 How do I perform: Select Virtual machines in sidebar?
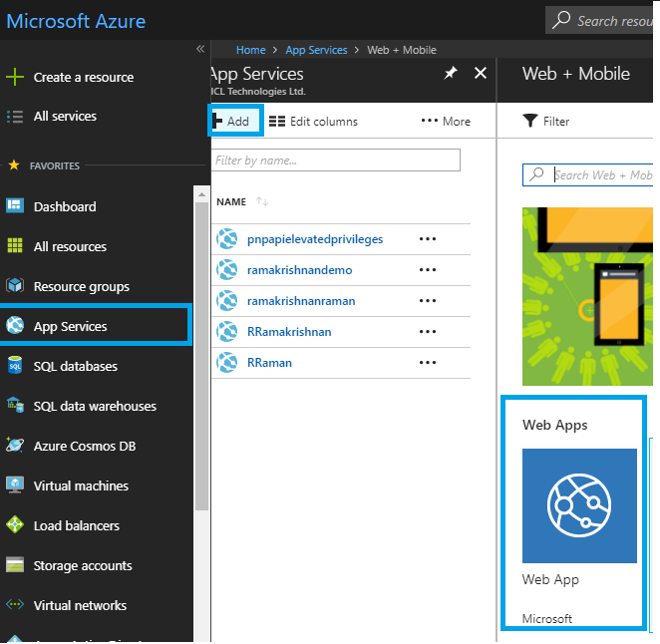tap(81, 485)
